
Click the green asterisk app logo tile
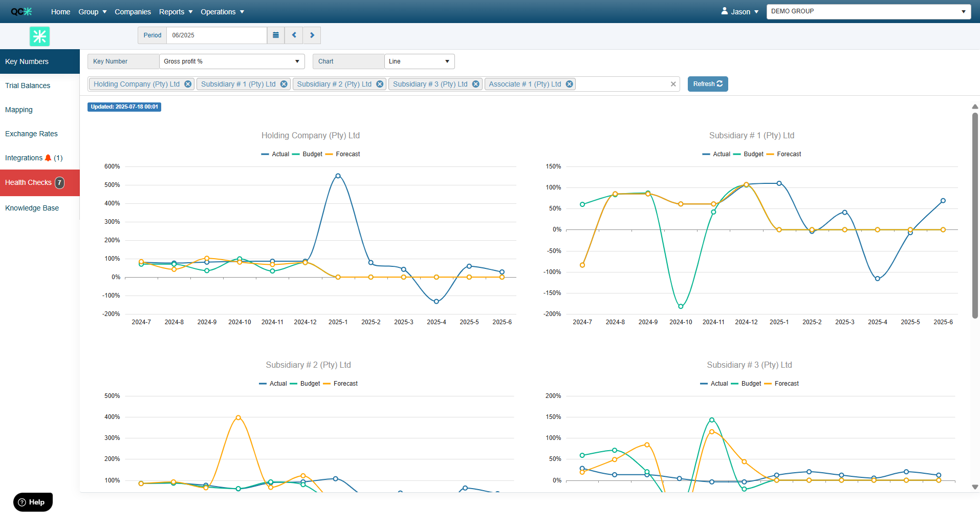point(39,36)
